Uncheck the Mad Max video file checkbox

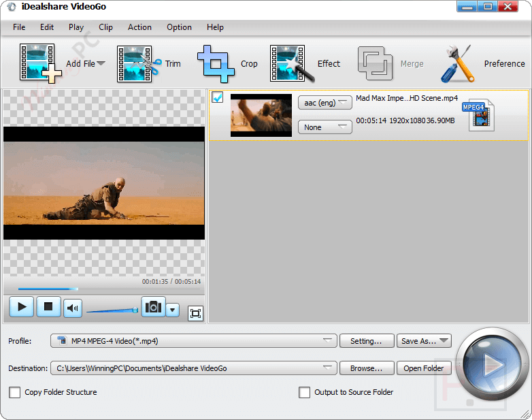pyautogui.click(x=217, y=97)
